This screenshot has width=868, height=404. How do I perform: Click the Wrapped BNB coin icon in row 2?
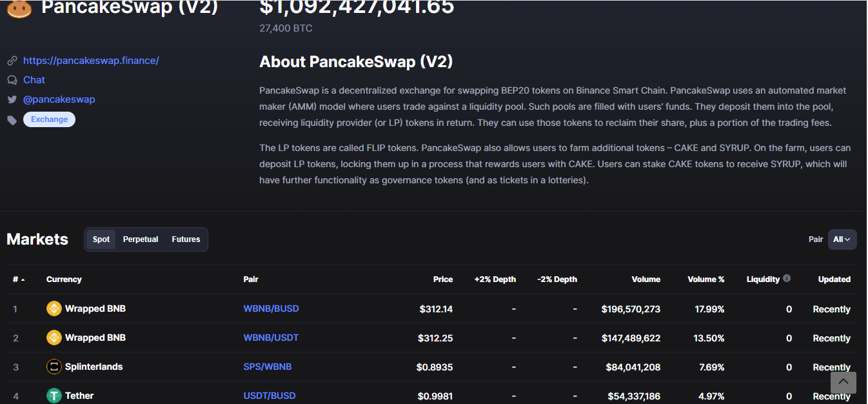(54, 338)
